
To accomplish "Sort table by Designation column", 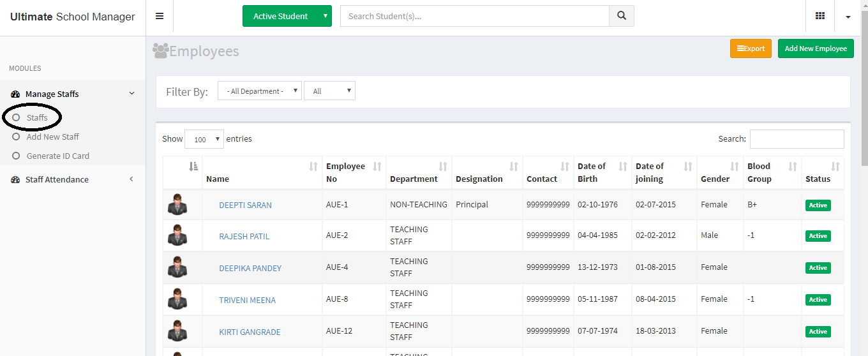I will coord(488,173).
